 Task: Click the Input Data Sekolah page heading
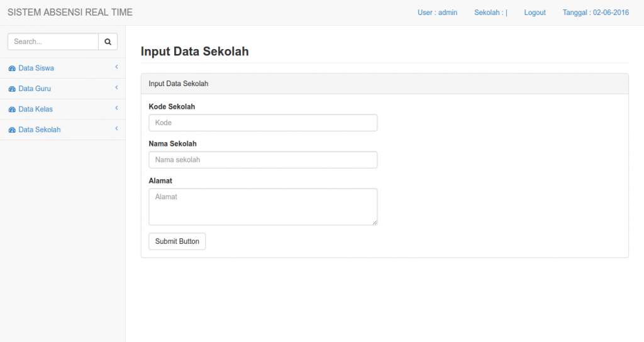(195, 52)
